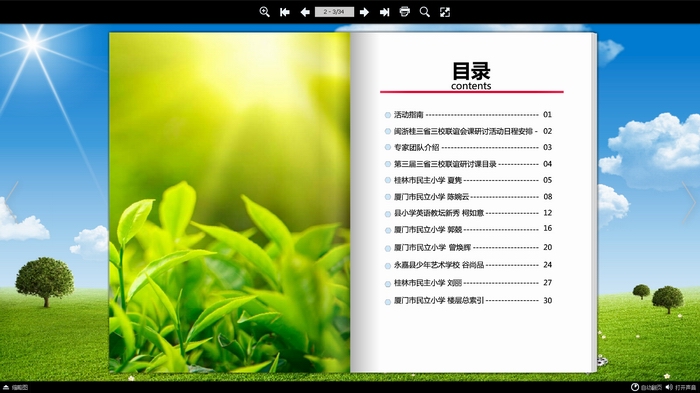Open contents entry 活动指南 page 01

pos(468,115)
